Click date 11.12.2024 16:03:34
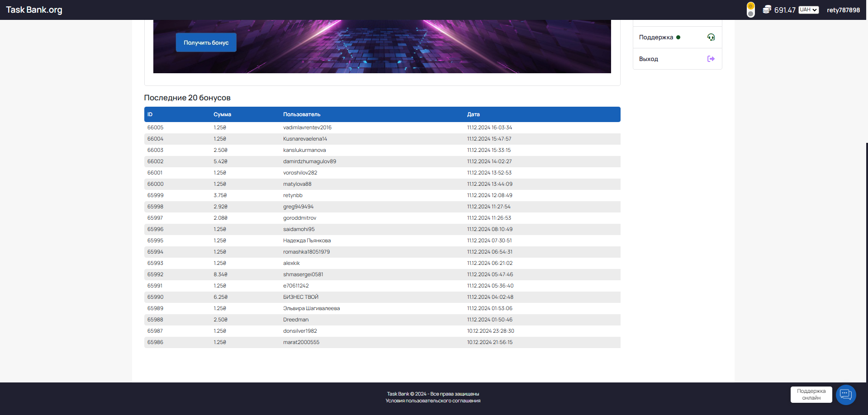 (x=489, y=127)
